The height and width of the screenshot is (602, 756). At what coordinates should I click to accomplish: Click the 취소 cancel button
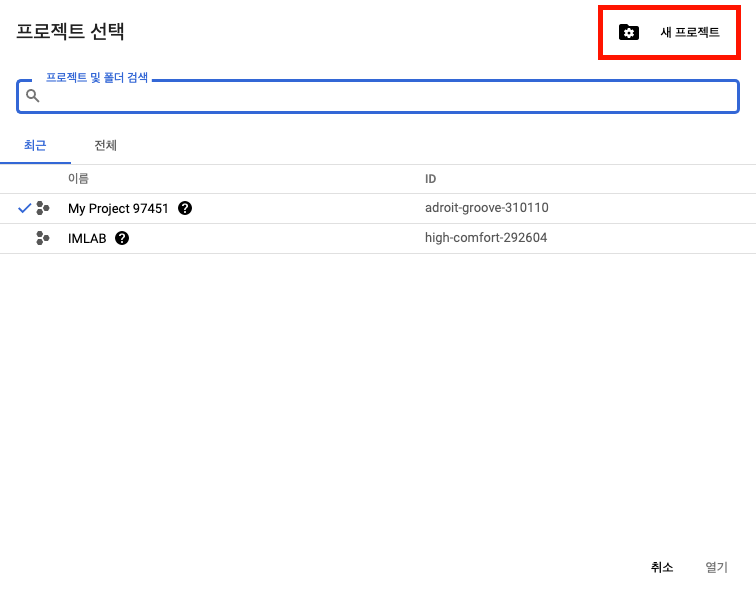[662, 567]
